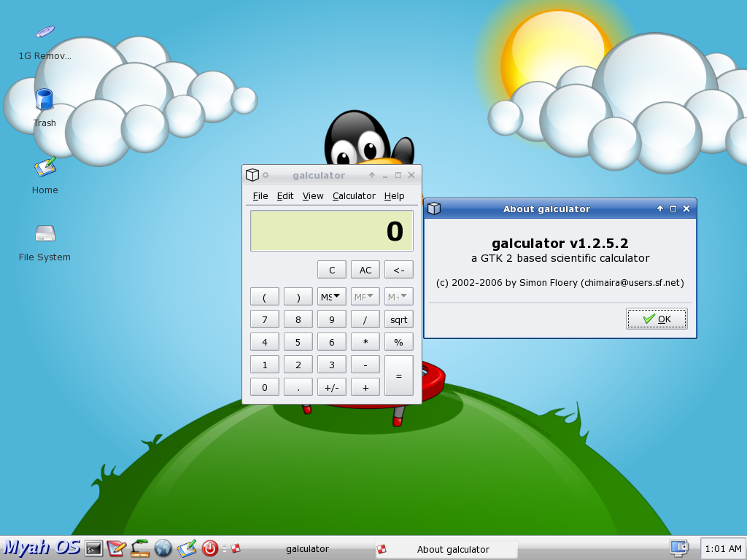Maximize the About galculator window
This screenshot has width=747, height=560.
click(x=673, y=209)
